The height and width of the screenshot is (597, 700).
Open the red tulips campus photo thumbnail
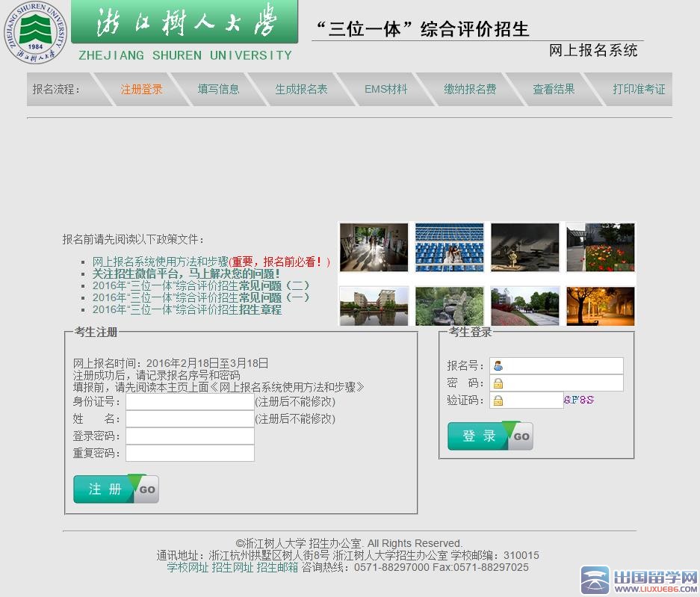(600, 247)
